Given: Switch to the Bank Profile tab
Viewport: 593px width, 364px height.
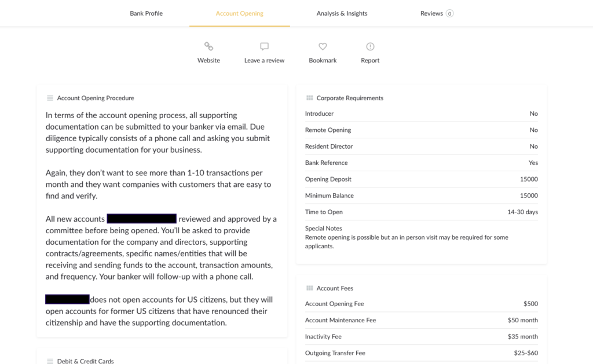Looking at the screenshot, I should [146, 13].
